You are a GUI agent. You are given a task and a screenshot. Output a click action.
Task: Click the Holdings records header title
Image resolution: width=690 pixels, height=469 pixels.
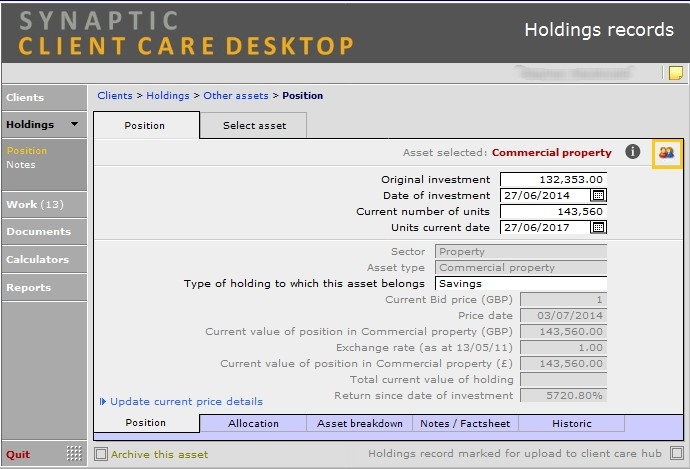tap(598, 30)
